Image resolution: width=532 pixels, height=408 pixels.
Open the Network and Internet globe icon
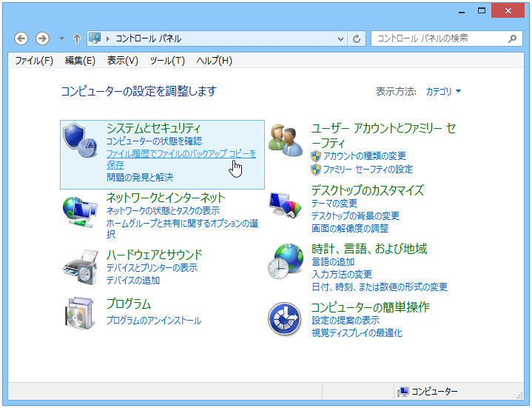point(80,212)
